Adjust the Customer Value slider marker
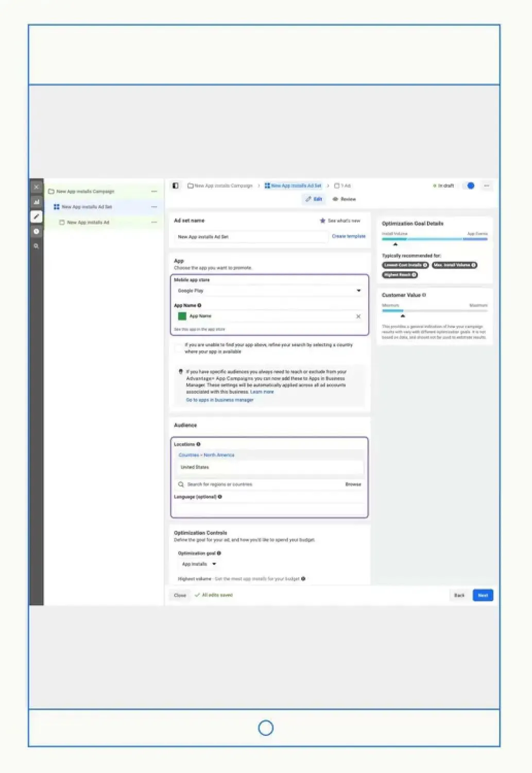Viewport: 532px width, 773px height. click(403, 315)
